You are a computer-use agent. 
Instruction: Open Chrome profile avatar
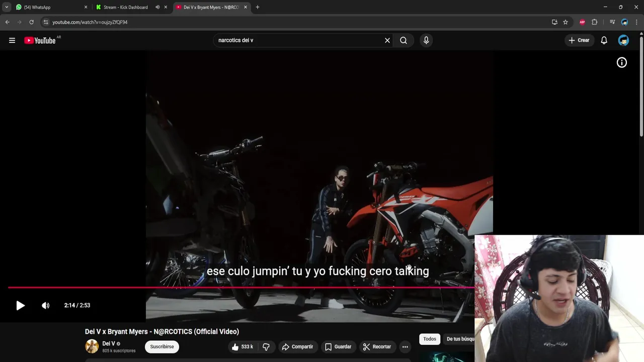pos(624,22)
